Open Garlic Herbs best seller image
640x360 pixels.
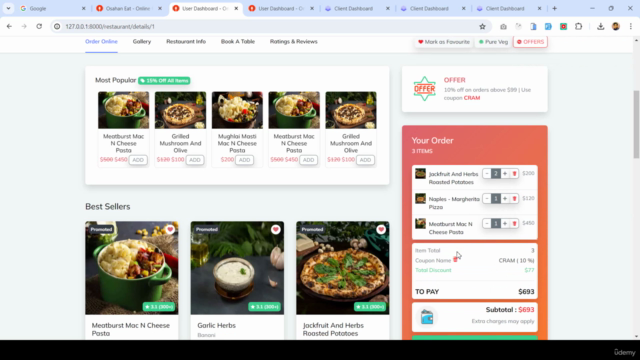click(237, 268)
